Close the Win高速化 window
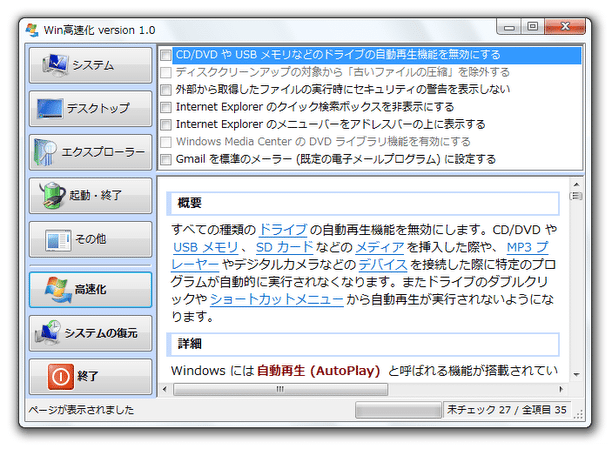The image size is (612, 449). (565, 27)
